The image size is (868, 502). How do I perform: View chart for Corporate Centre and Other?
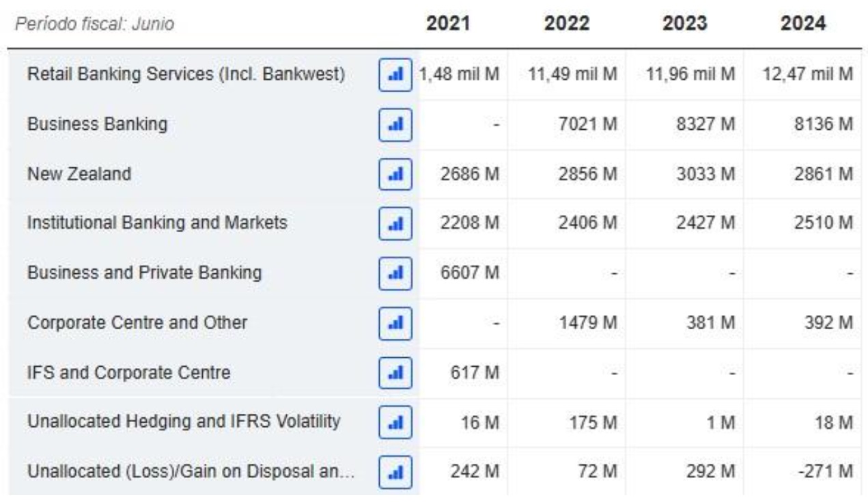pyautogui.click(x=395, y=323)
